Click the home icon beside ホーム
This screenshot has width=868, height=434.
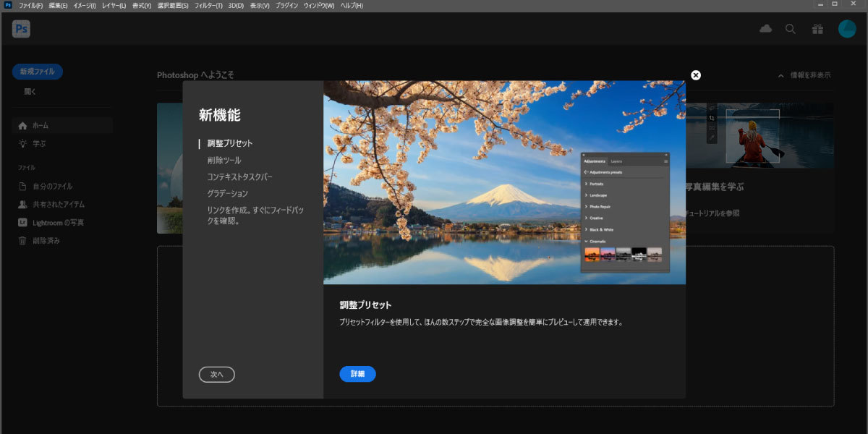22,125
